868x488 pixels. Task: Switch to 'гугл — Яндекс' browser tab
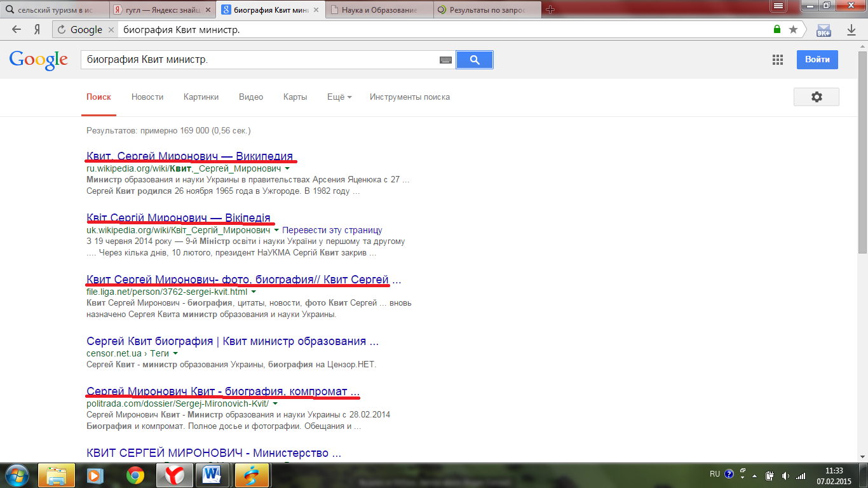tap(161, 10)
